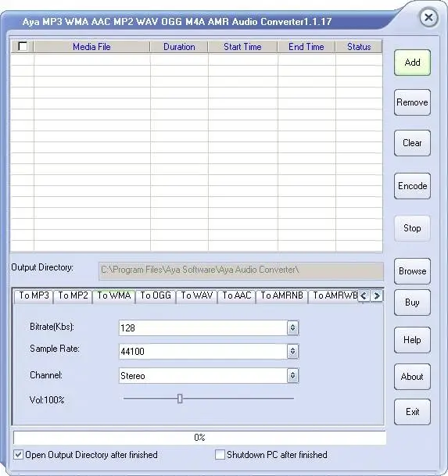The height and width of the screenshot is (476, 448).
Task: Close the Aya Audio Converter window
Action: (428, 18)
